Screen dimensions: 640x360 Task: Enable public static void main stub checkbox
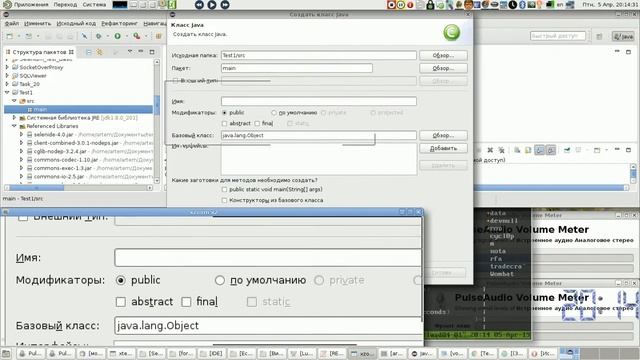click(224, 189)
